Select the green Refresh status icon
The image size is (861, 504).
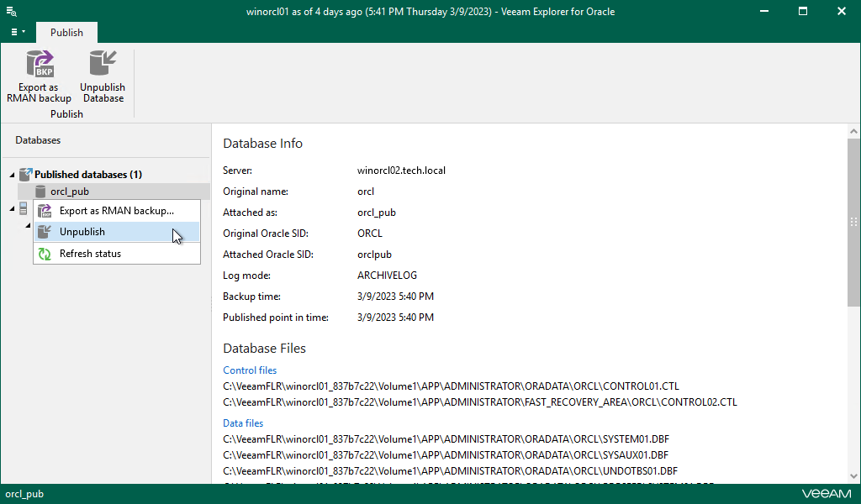click(44, 253)
